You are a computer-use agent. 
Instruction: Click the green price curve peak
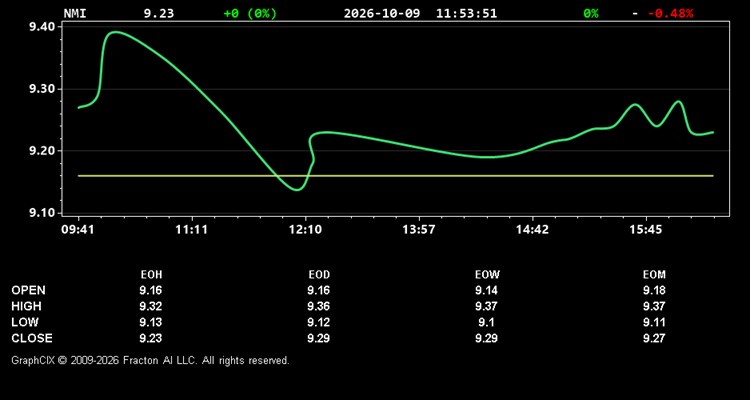(115, 33)
